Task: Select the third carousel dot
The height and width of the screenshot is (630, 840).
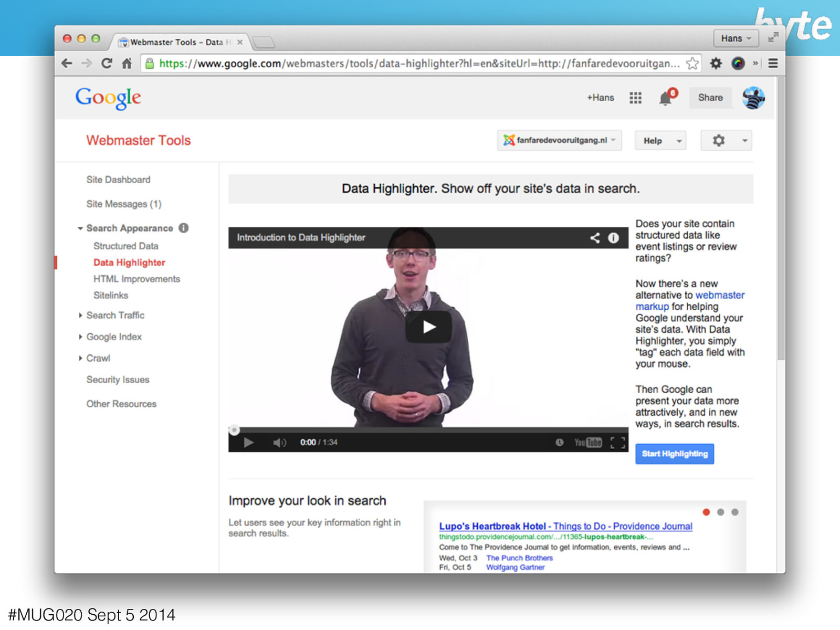Action: (x=734, y=512)
